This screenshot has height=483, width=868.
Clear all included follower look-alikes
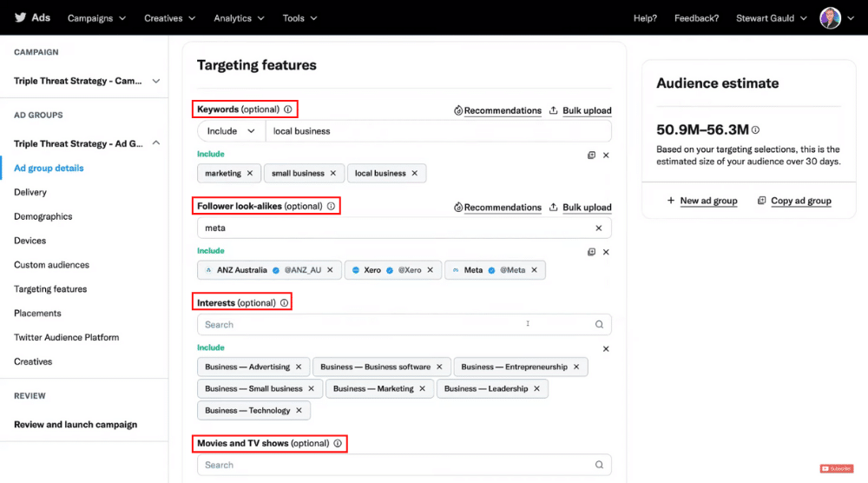606,252
